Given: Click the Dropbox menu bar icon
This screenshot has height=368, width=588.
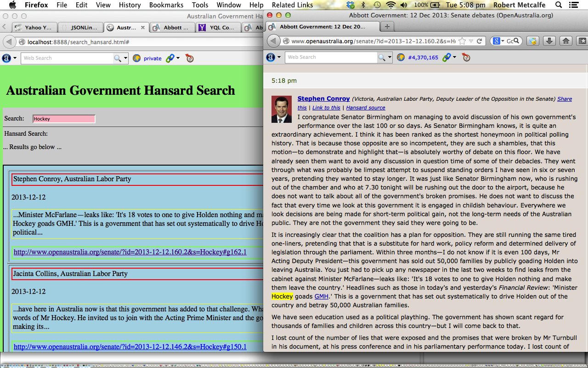Looking at the screenshot, I should [x=351, y=5].
